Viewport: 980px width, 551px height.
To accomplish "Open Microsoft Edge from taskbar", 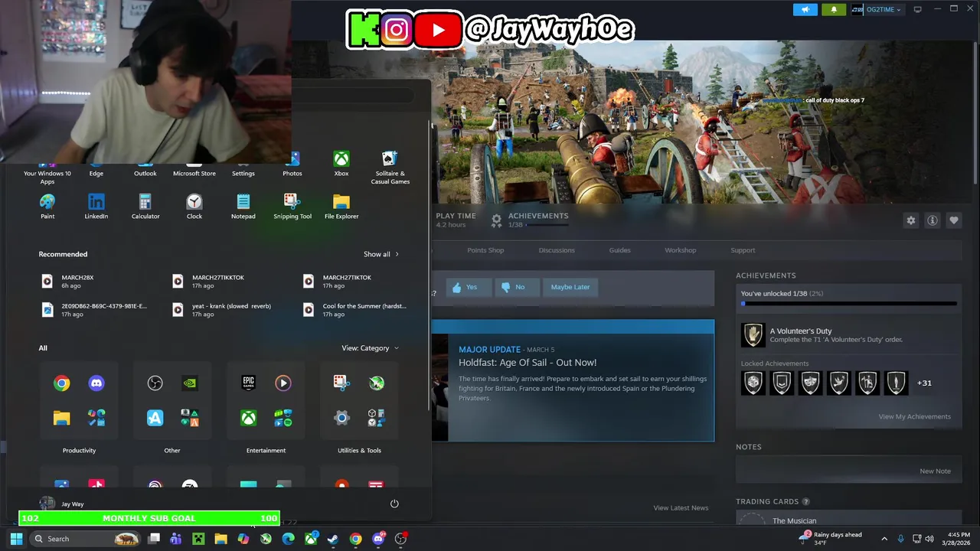I will 288,539.
